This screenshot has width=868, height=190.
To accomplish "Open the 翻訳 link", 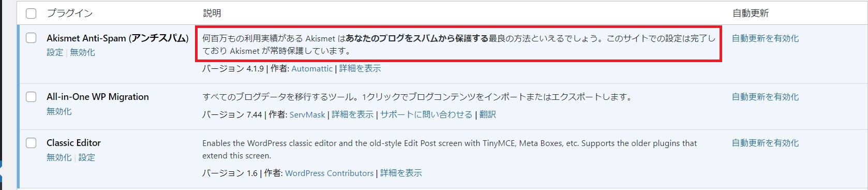I will (488, 114).
